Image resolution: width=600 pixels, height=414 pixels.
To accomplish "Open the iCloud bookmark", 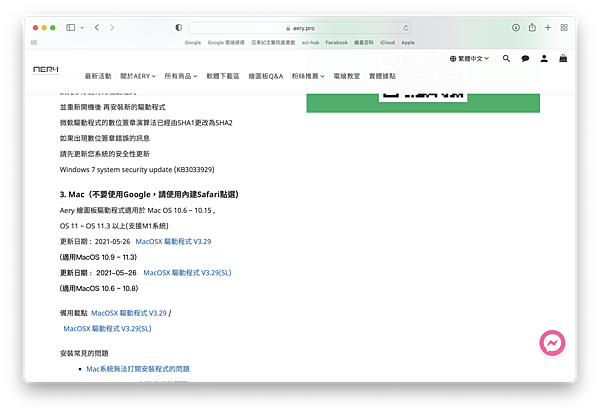I will [387, 42].
